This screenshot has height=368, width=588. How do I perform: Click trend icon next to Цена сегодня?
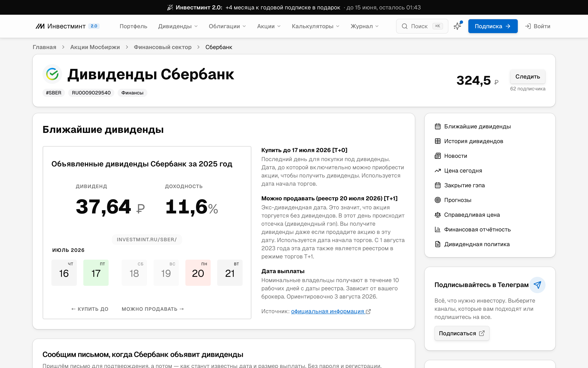(x=438, y=171)
